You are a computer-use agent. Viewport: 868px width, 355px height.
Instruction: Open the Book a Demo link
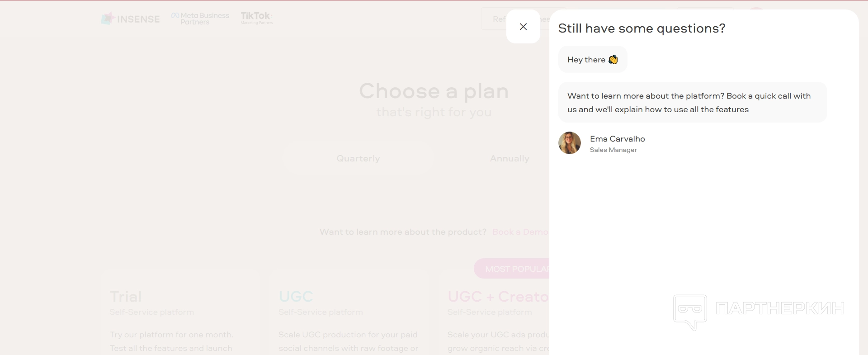click(520, 232)
